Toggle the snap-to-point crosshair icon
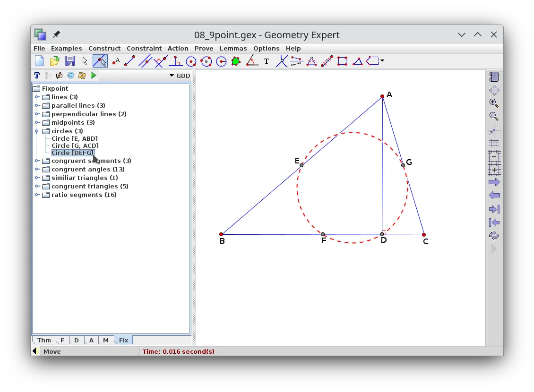 click(x=494, y=130)
